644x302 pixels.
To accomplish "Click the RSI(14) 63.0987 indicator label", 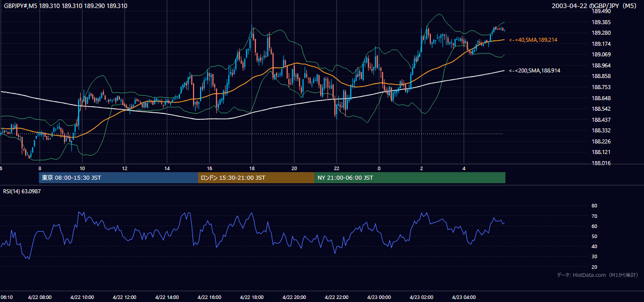I will (22, 191).
